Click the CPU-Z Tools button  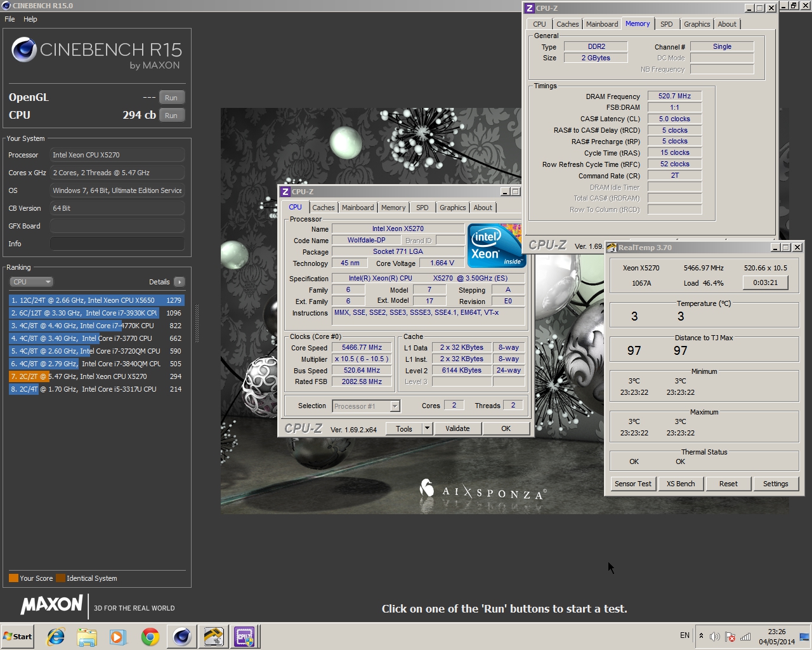coord(404,429)
